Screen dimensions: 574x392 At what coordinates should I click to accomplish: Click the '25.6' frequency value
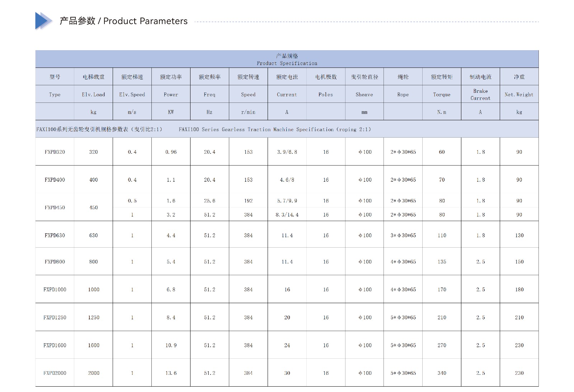click(210, 201)
